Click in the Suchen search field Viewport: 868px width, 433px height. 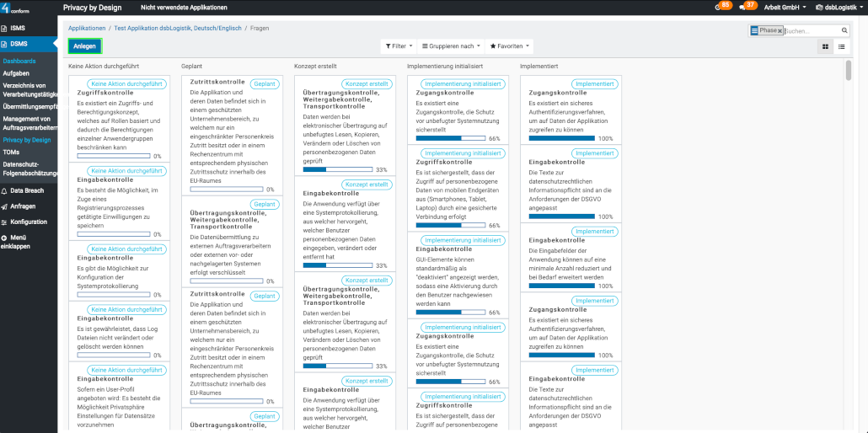tap(811, 30)
